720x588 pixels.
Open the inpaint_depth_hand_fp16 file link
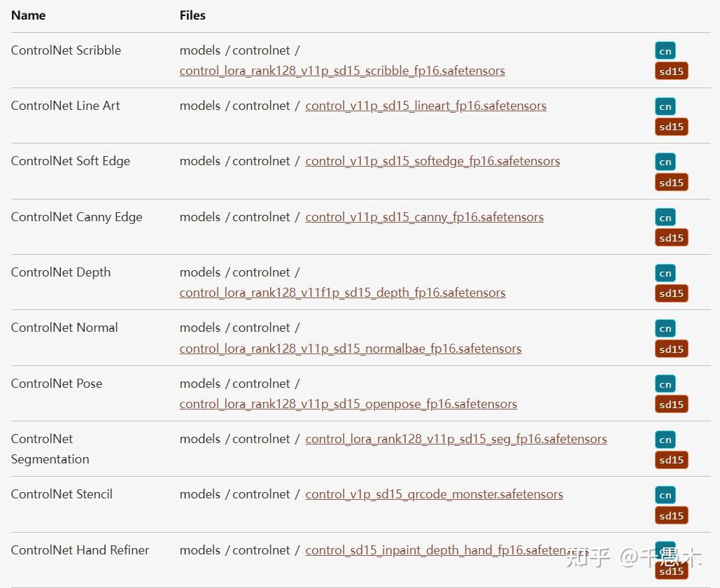click(x=434, y=550)
